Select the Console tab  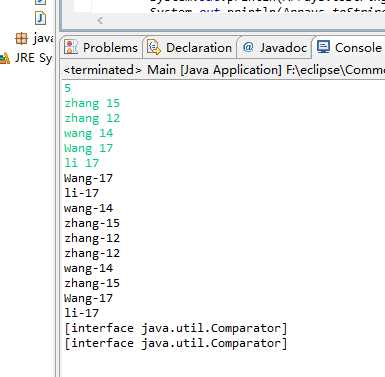coord(349,48)
